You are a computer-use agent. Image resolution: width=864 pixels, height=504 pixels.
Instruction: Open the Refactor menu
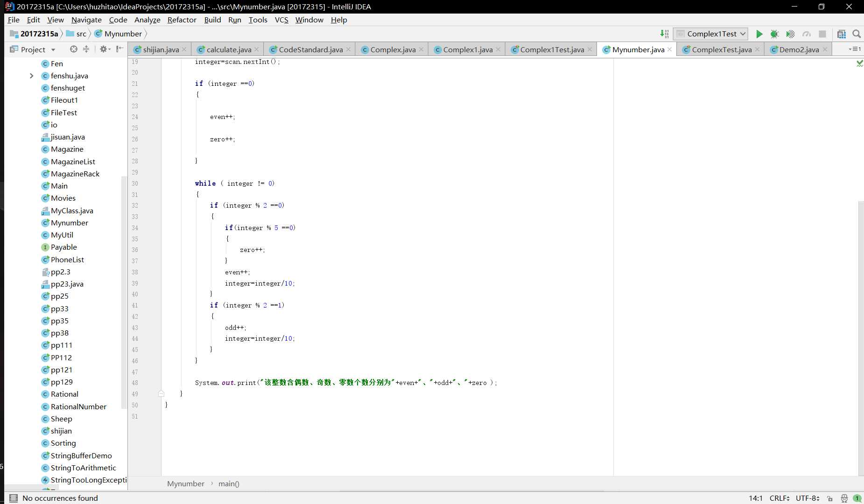pos(182,20)
